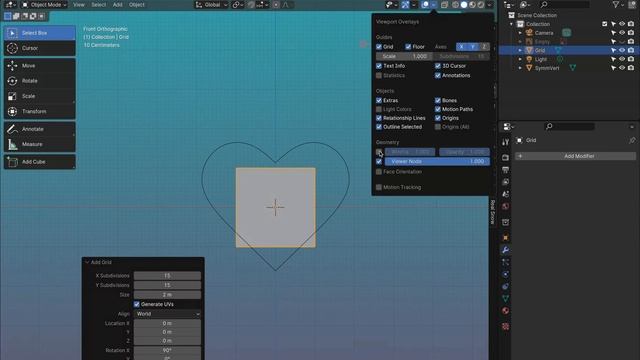The width and height of the screenshot is (640, 360).
Task: Pin the Grid properties context
Action: pyautogui.click(x=632, y=140)
